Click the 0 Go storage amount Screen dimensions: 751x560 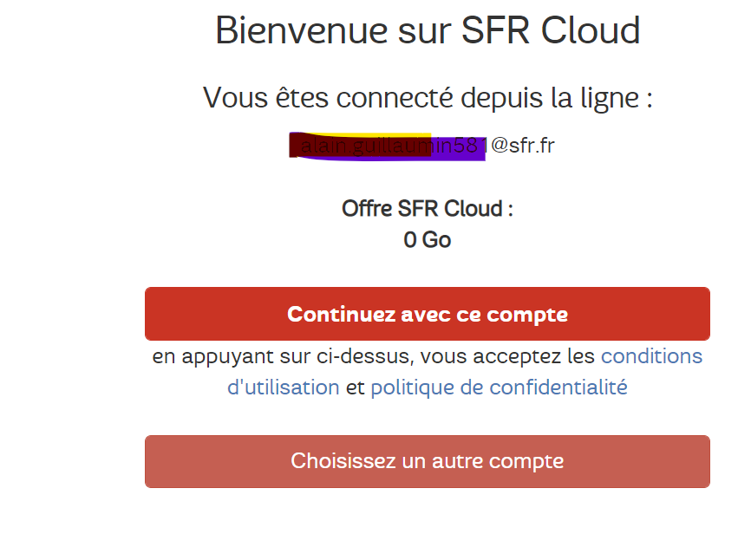pyautogui.click(x=426, y=239)
